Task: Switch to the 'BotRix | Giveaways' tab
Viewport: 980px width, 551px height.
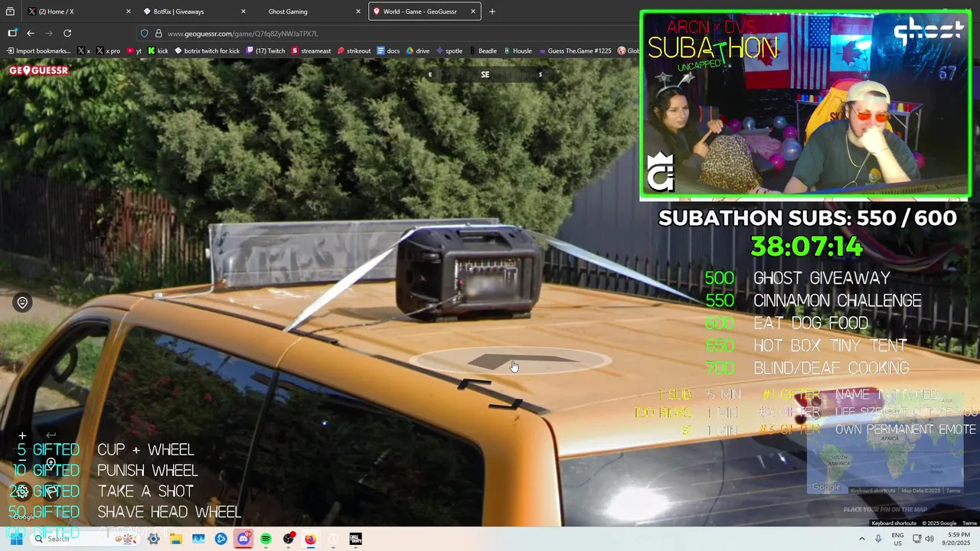Action: (195, 11)
